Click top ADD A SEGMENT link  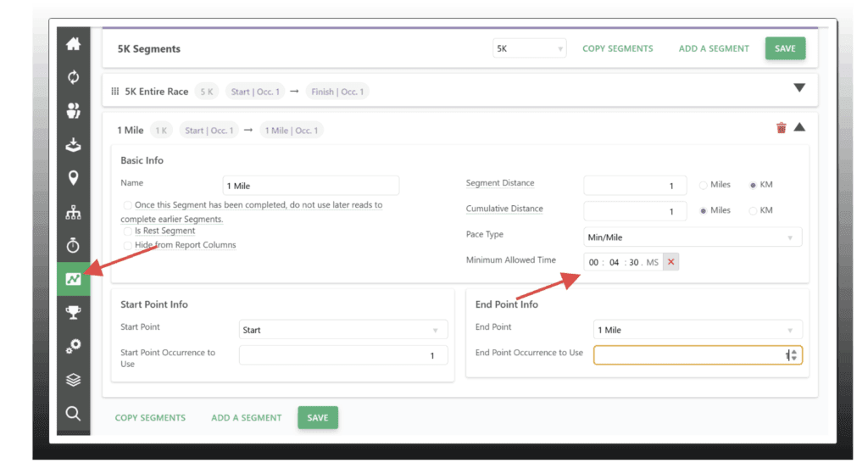(714, 48)
